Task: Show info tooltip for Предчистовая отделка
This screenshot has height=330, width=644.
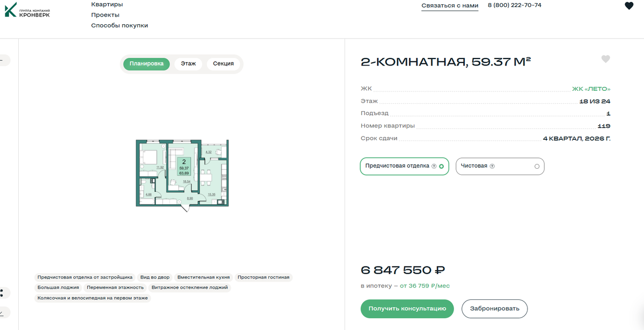Action: pyautogui.click(x=434, y=166)
